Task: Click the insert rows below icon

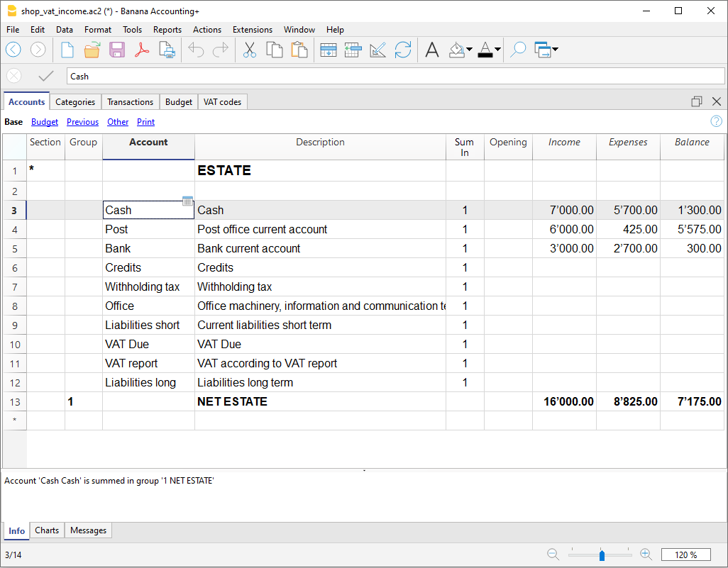Action: (329, 49)
